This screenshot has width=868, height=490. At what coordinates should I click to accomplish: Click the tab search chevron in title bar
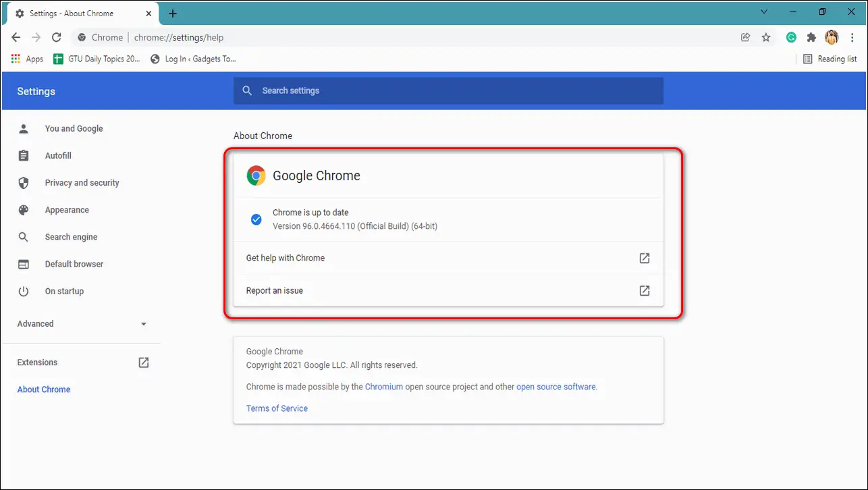(x=764, y=11)
